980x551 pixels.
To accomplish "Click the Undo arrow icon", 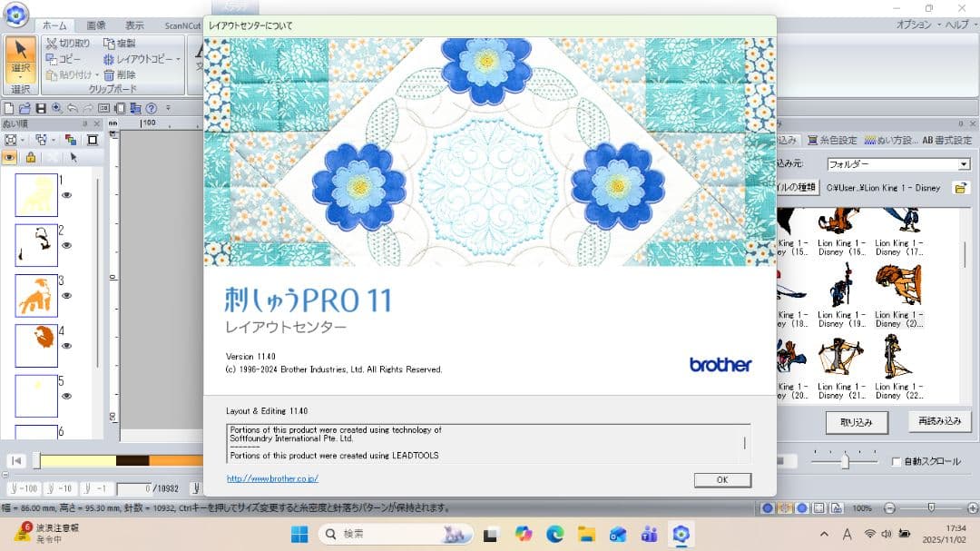I will point(72,108).
